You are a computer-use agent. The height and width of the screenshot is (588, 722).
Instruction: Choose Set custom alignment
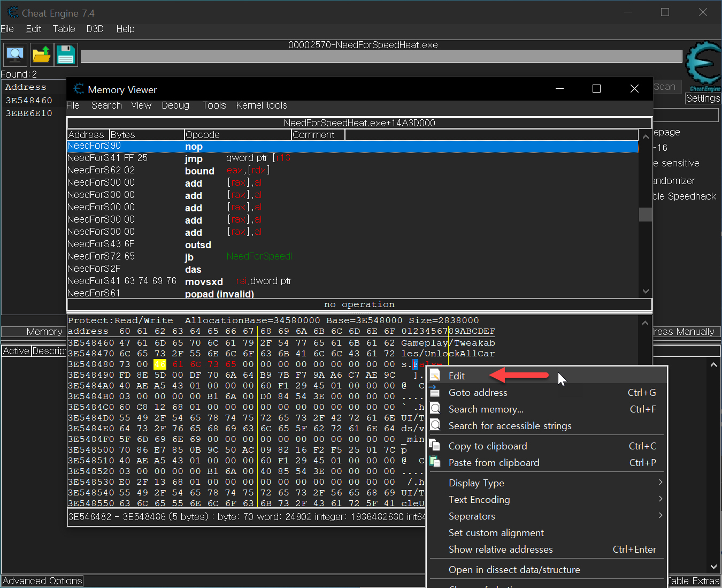(x=547, y=532)
